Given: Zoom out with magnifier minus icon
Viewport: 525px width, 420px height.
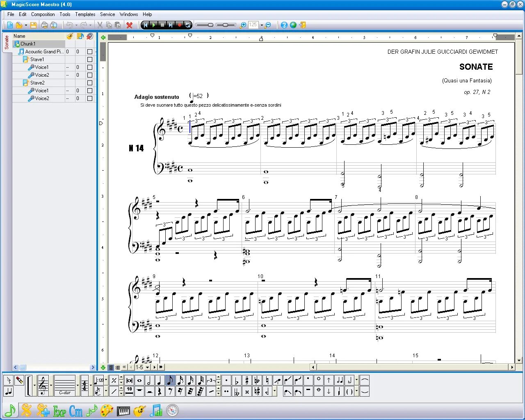Looking at the screenshot, I should (x=268, y=25).
